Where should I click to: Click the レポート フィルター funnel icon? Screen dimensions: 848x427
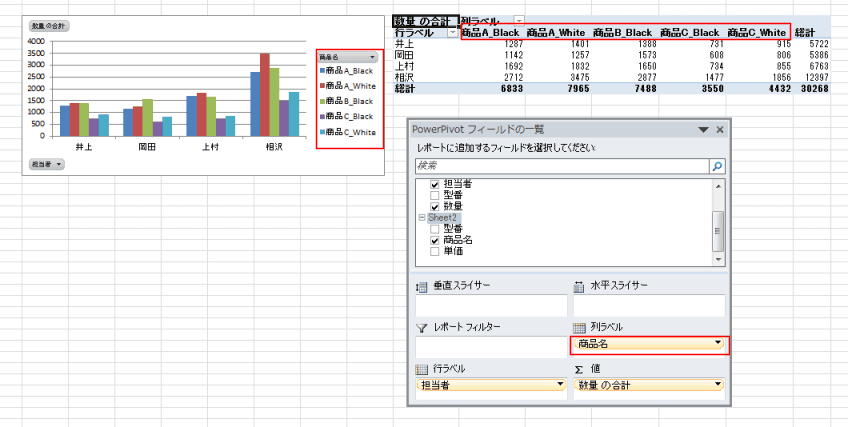tap(421, 328)
